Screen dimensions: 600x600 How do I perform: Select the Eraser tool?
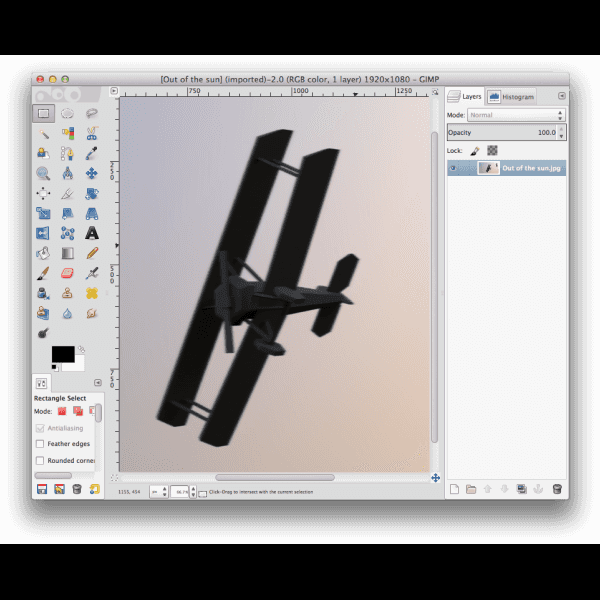(67, 273)
